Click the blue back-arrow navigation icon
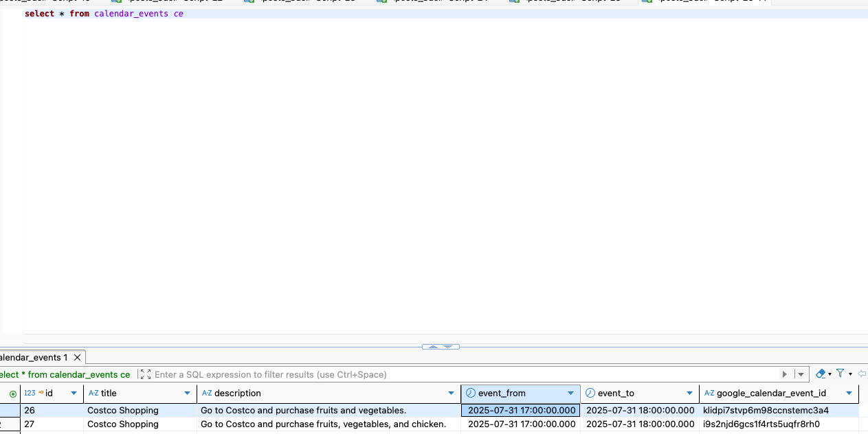This screenshot has width=868, height=434. pos(861,373)
